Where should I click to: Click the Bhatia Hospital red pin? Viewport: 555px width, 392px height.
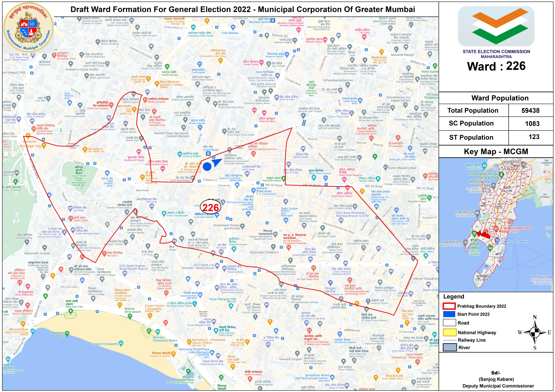[145, 99]
